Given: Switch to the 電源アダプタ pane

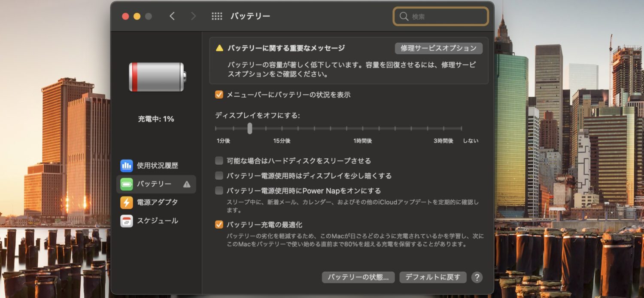Looking at the screenshot, I should tap(156, 203).
